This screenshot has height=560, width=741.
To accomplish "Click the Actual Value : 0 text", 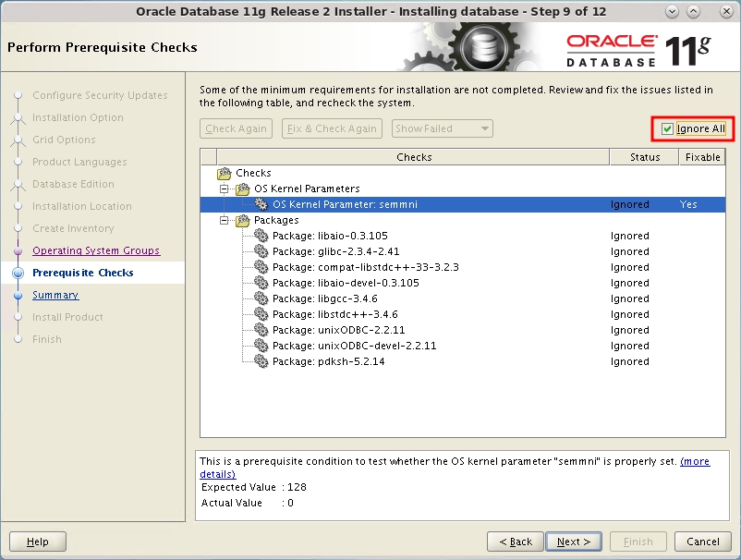I will click(x=248, y=503).
